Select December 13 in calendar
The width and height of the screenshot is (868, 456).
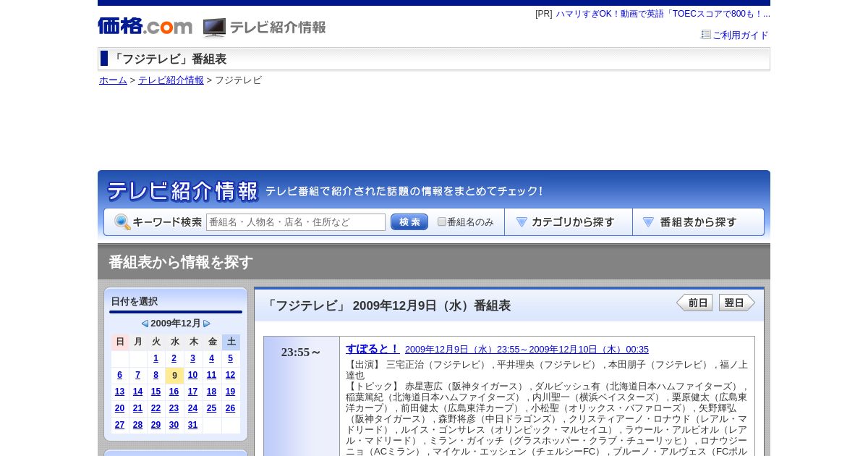pyautogui.click(x=119, y=392)
